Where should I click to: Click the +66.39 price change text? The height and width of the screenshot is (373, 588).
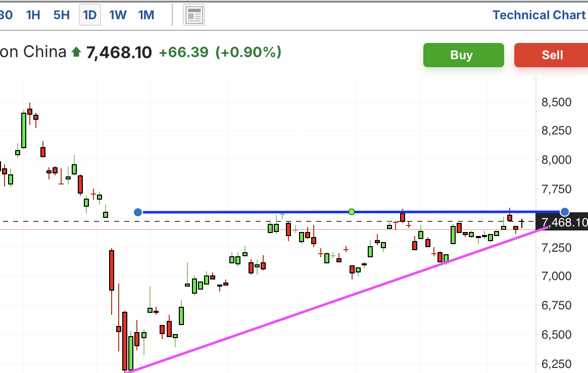click(x=183, y=52)
